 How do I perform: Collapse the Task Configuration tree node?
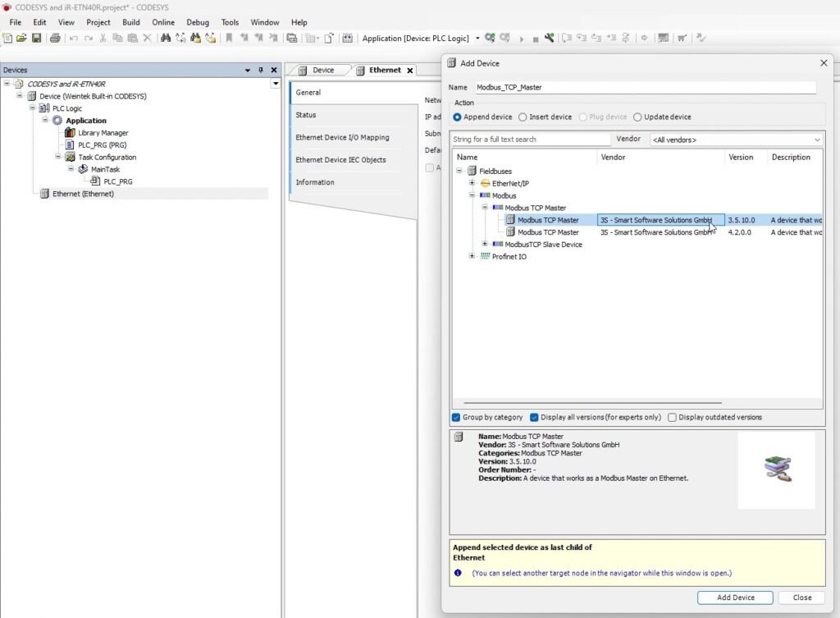click(x=58, y=157)
